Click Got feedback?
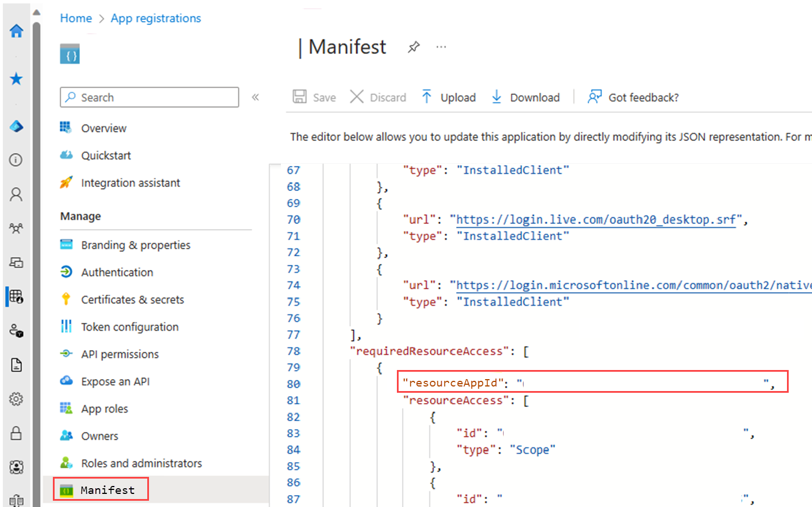 coord(633,97)
